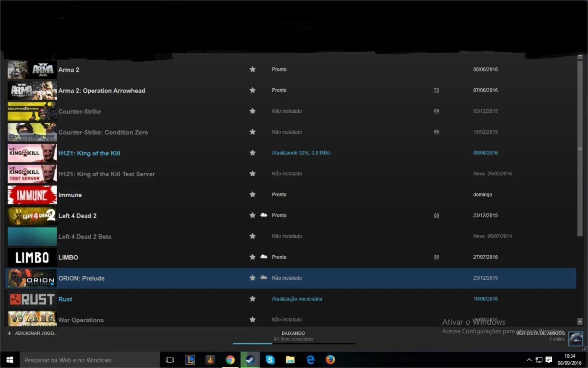The image size is (588, 368).
Task: Click the H1Z1: King of the Kill thumbnail
Action: 32,153
